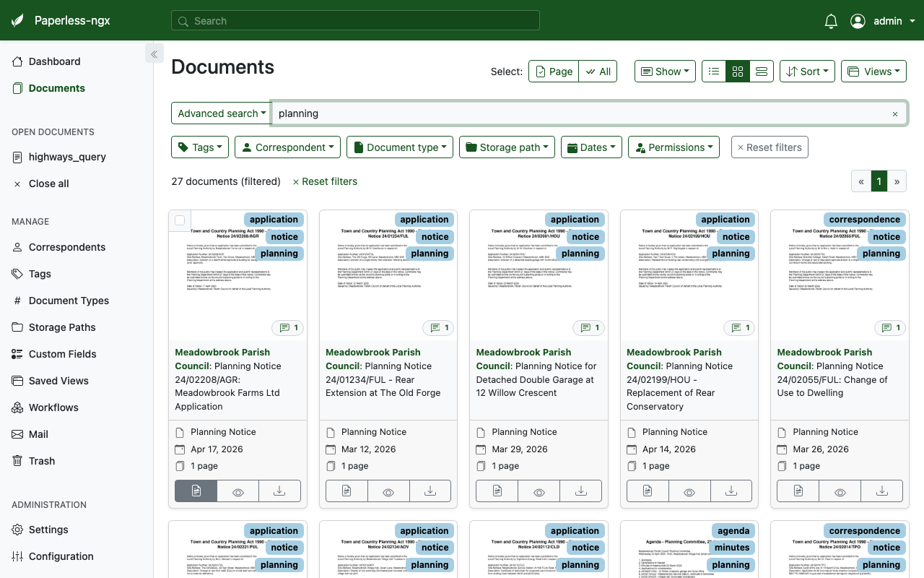924x578 pixels.
Task: Click the Paperless-ngx leaf logo
Action: pos(18,20)
